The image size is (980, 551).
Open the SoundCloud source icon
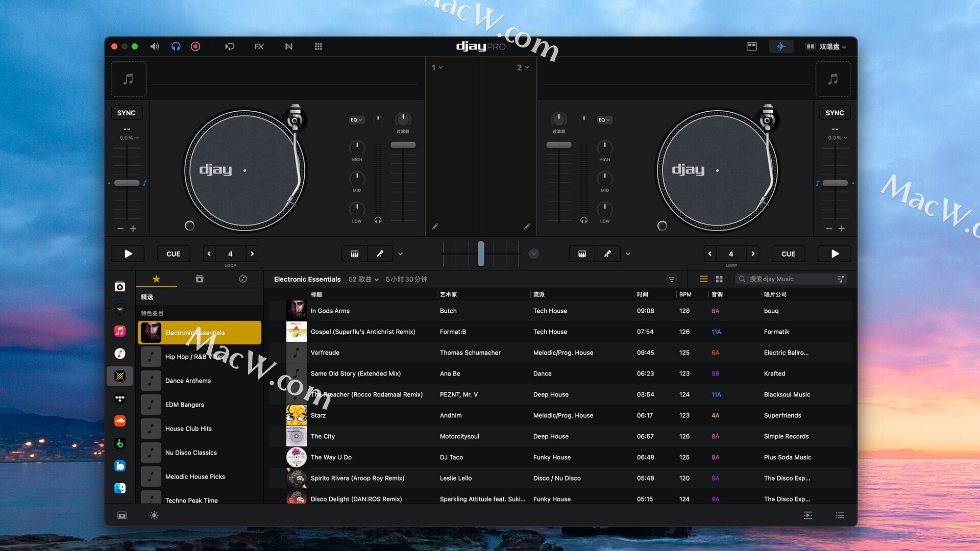(x=120, y=421)
